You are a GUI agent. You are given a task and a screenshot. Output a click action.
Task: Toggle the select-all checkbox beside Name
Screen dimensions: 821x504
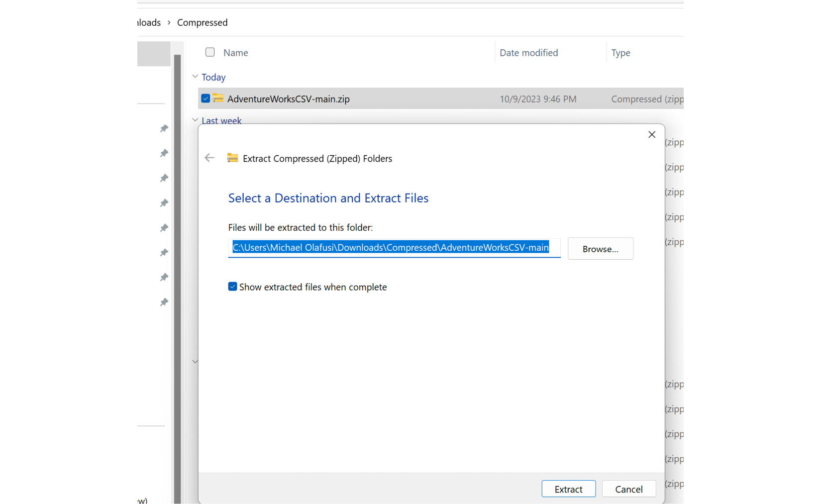(x=210, y=52)
